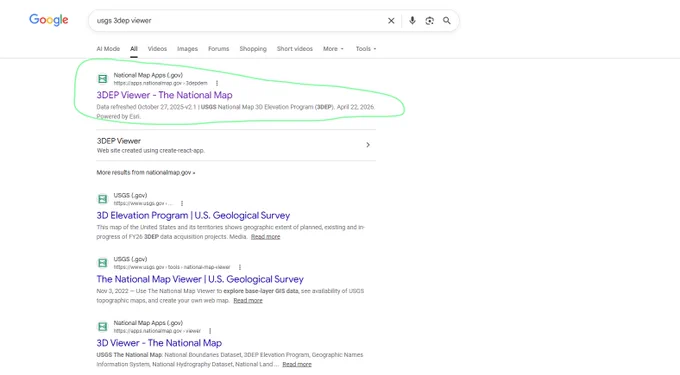Open options dots for 3D Elevation Program result
Viewport: 680px width, 375px height.
(x=182, y=203)
